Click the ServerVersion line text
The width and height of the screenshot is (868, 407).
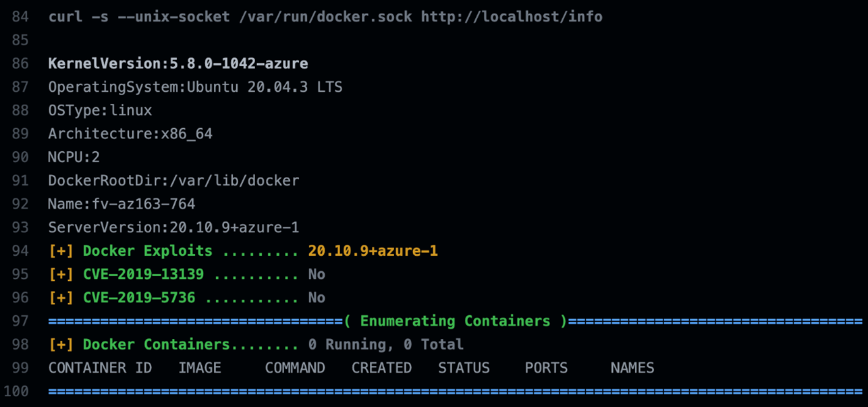(x=173, y=227)
